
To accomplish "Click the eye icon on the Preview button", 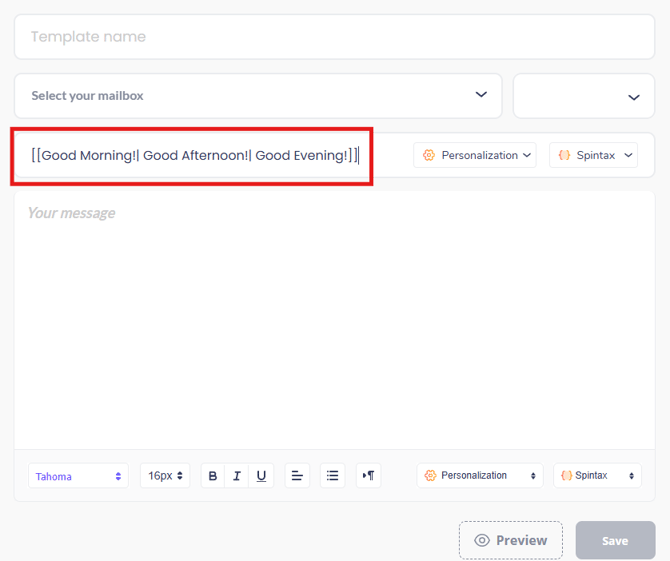I will [482, 540].
